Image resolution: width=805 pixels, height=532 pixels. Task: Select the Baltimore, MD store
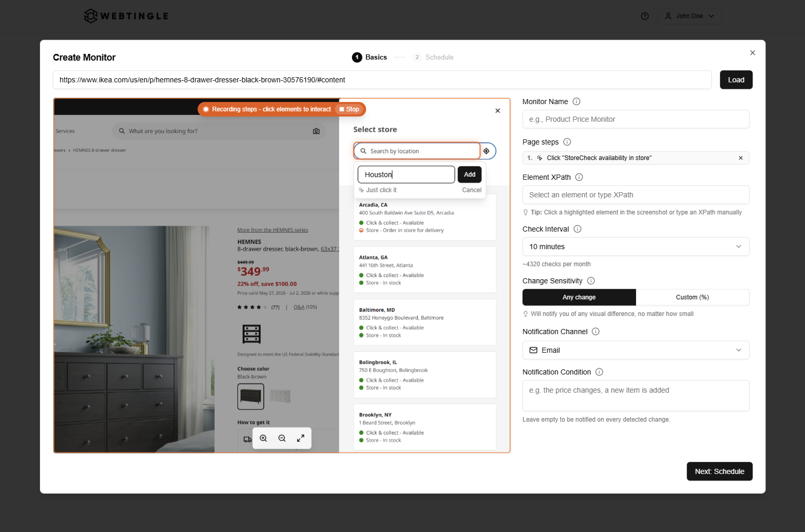point(425,322)
